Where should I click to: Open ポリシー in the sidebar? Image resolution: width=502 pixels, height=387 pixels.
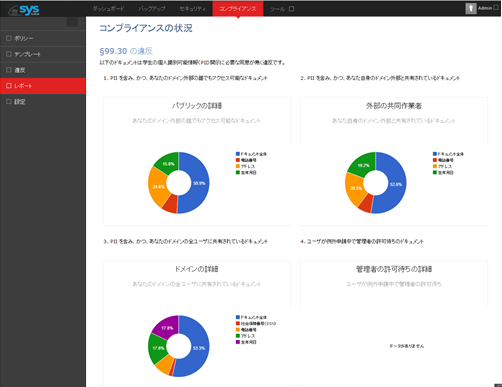click(x=43, y=38)
